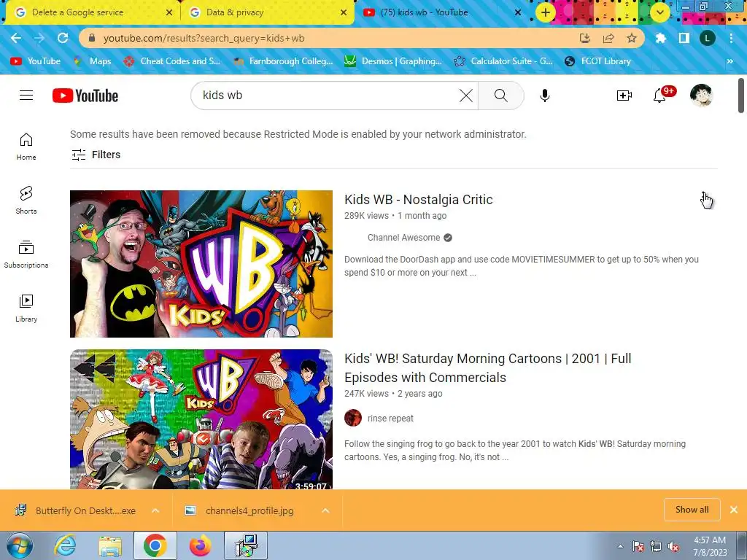Share this page from the address bar

(608, 38)
